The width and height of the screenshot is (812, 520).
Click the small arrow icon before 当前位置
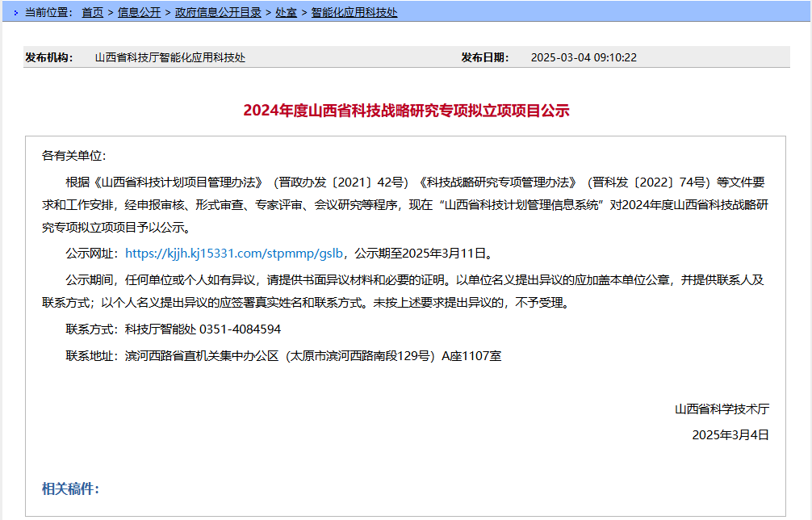(15, 13)
